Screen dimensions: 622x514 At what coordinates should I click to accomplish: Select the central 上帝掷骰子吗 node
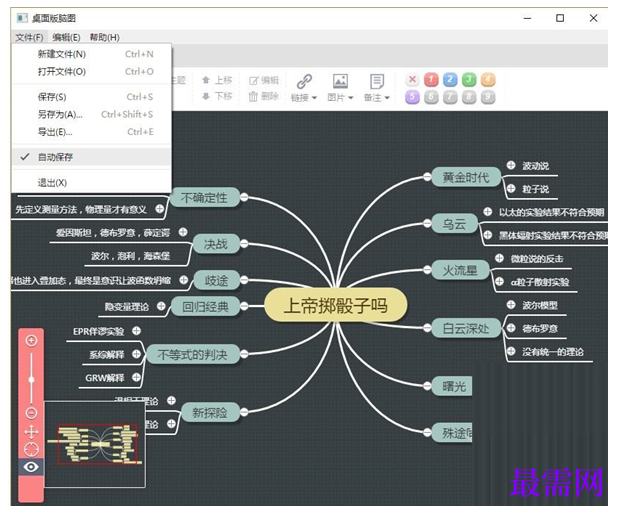[336, 306]
